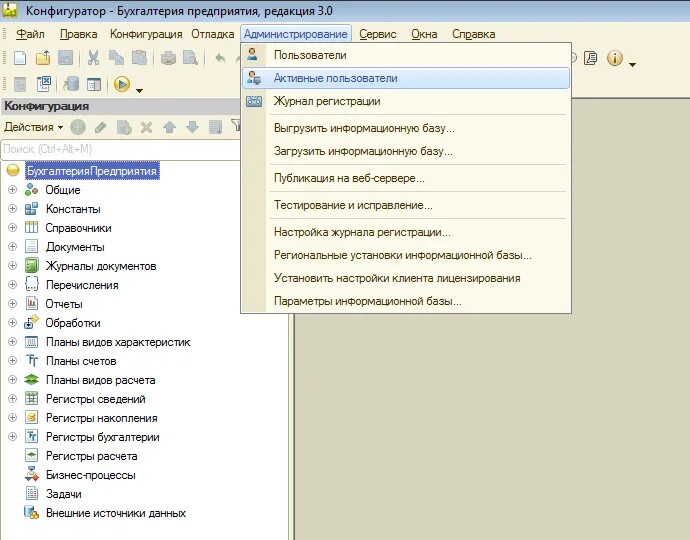Click the Save diskette toolbar icon
The height and width of the screenshot is (540, 690).
(x=66, y=58)
